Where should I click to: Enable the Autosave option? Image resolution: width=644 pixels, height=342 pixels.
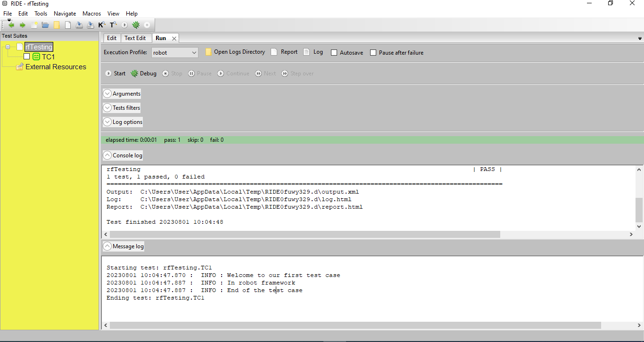334,52
